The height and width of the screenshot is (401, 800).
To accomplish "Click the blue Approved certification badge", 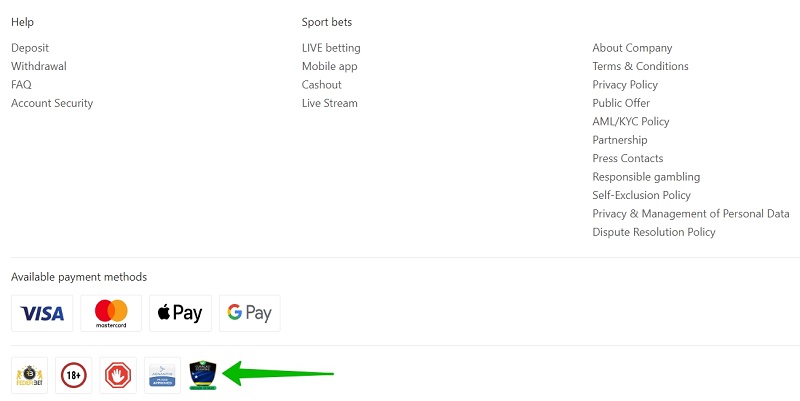I will click(162, 375).
